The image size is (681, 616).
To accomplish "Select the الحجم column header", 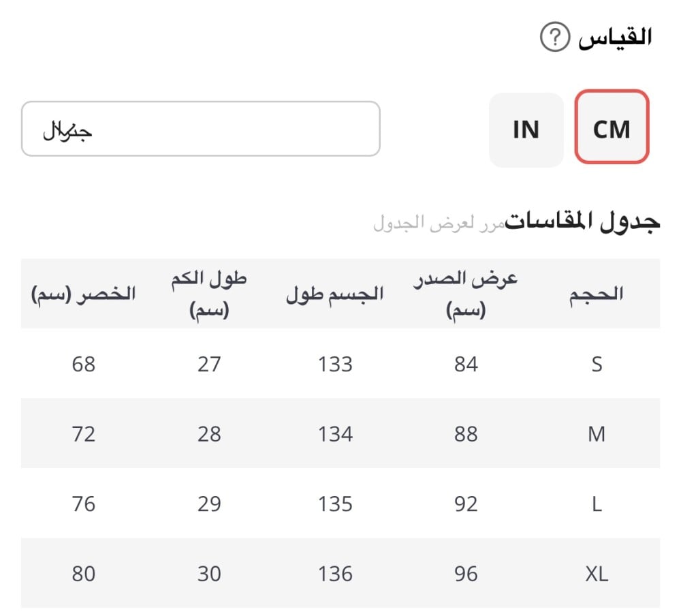I will [597, 294].
